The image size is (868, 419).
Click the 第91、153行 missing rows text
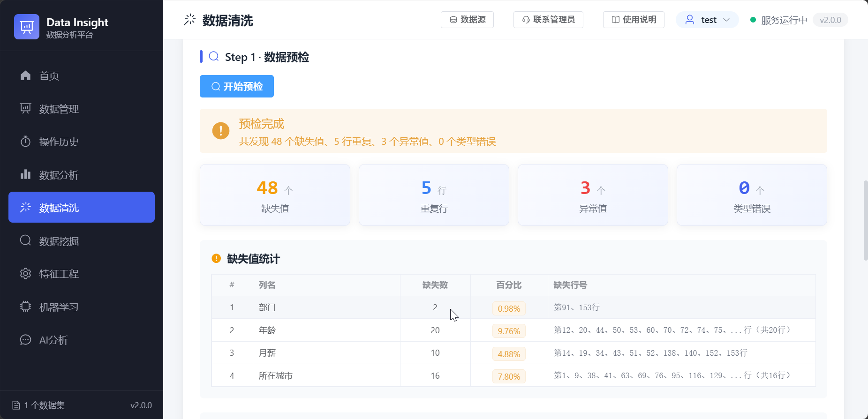coord(577,307)
